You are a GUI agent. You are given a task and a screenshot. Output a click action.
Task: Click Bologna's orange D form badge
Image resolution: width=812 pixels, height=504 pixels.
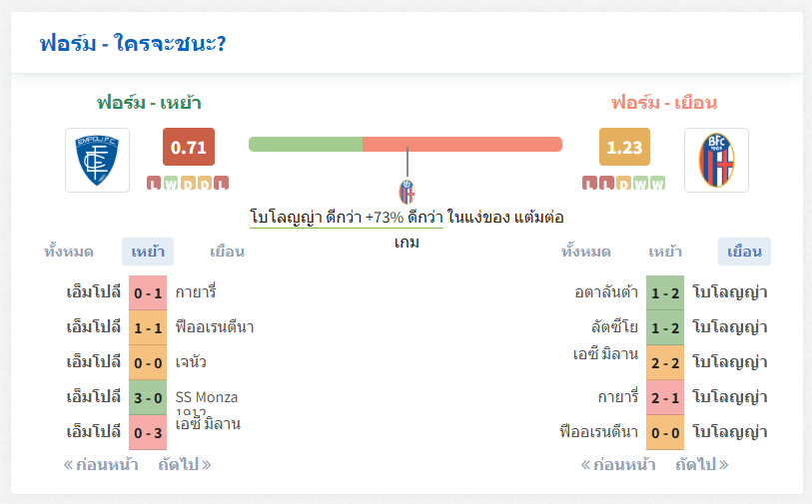(x=623, y=183)
